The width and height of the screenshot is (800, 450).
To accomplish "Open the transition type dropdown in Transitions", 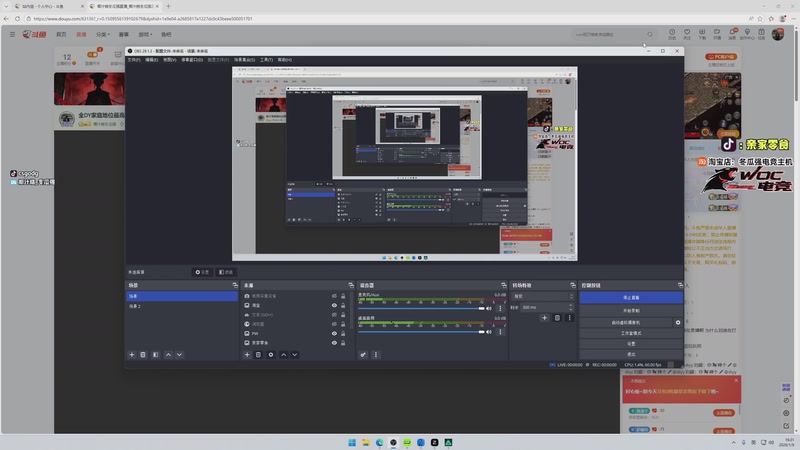I will pos(543,296).
